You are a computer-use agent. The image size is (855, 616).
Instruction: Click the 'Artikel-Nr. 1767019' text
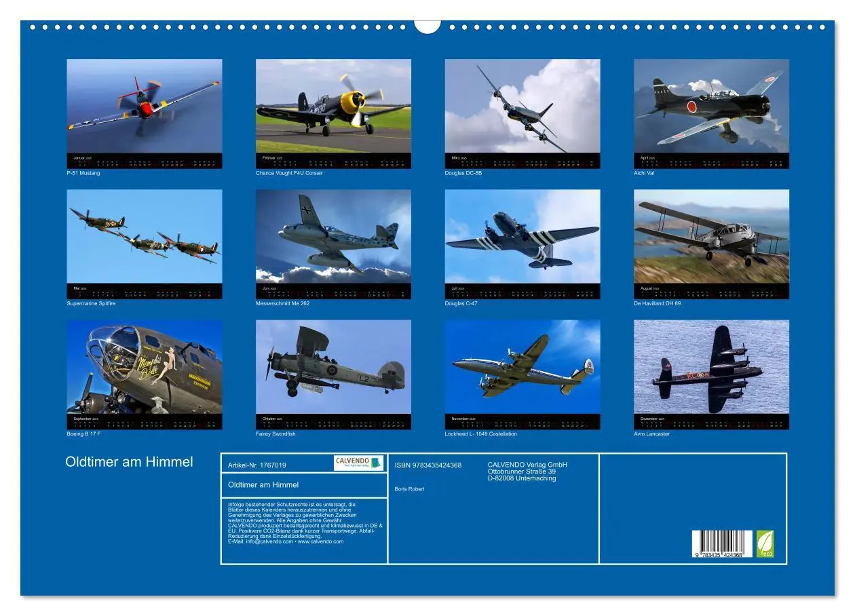(x=257, y=465)
